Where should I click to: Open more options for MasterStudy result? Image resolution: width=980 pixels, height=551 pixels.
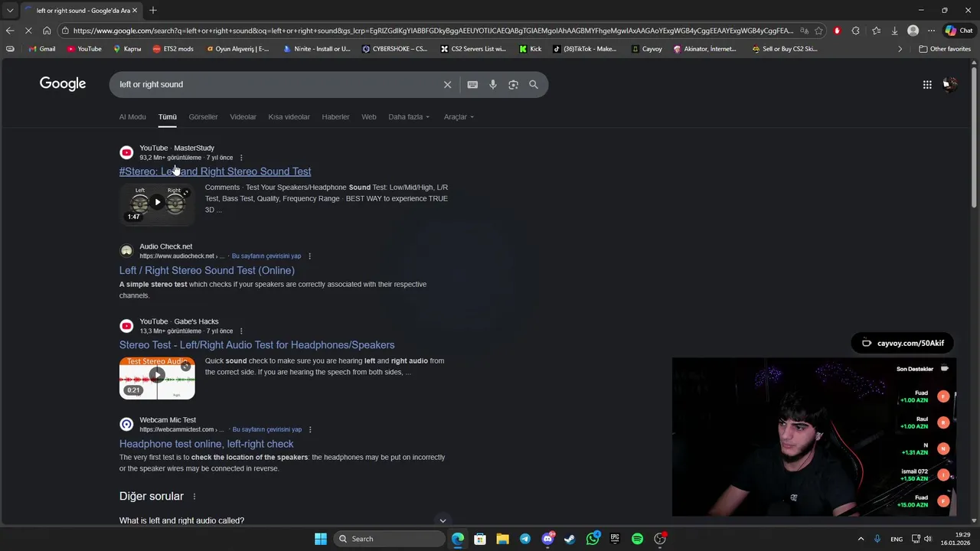(241, 158)
